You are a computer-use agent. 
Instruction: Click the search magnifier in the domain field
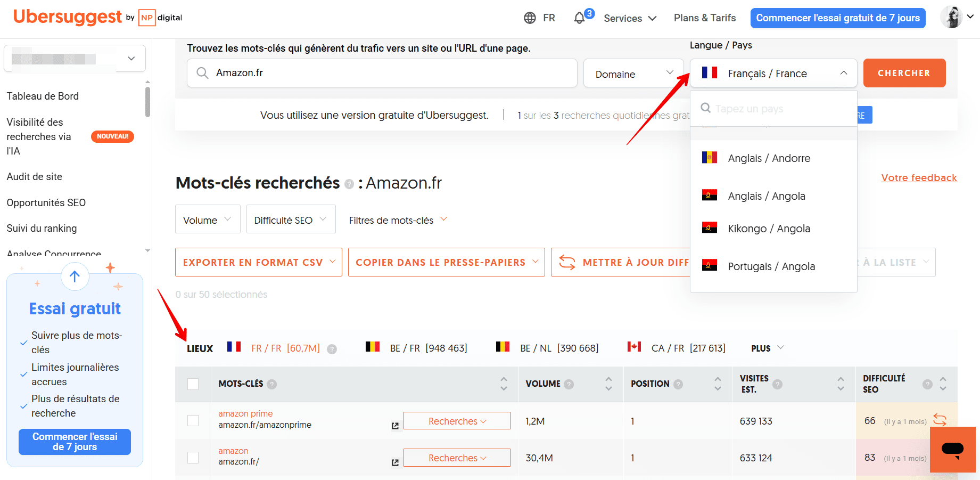(203, 73)
